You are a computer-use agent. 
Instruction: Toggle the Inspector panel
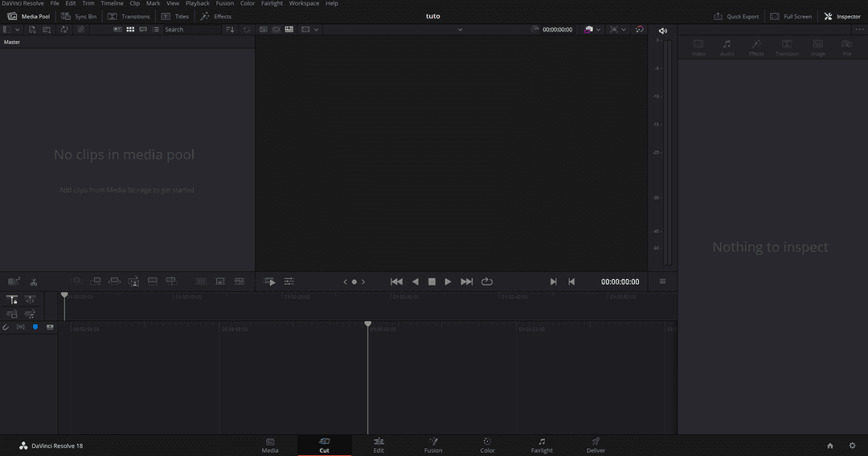click(842, 16)
